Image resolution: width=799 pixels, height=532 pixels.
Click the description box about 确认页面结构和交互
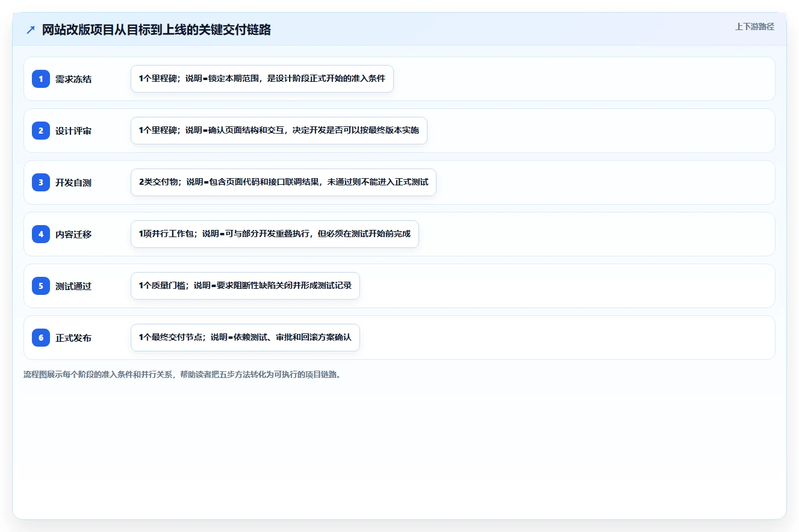(x=279, y=131)
